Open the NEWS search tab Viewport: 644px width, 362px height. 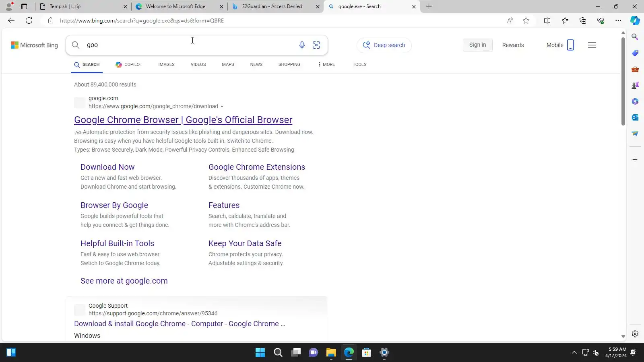click(x=256, y=64)
